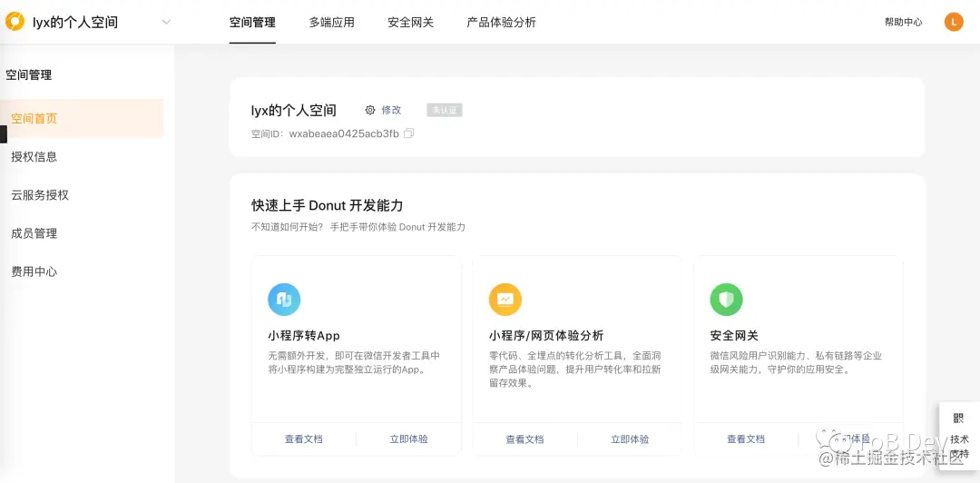The height and width of the screenshot is (483, 980).
Task: Go to 产品体验分析 tab
Action: [501, 23]
